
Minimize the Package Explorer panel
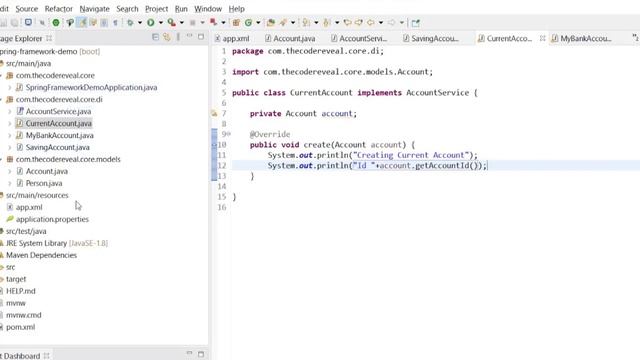click(x=189, y=36)
